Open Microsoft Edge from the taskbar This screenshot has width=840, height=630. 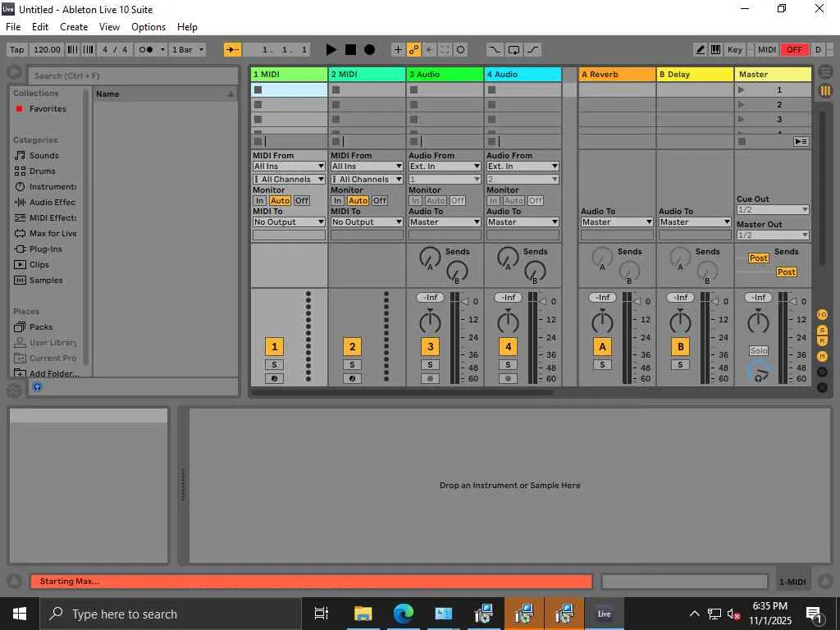(x=403, y=614)
